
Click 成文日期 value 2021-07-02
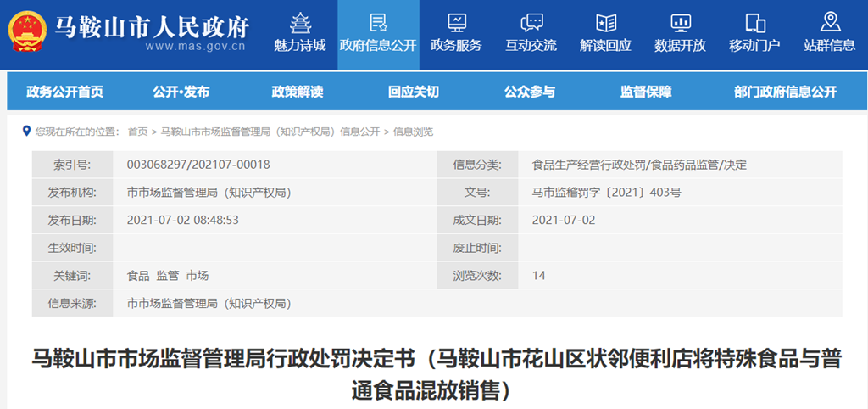click(564, 220)
